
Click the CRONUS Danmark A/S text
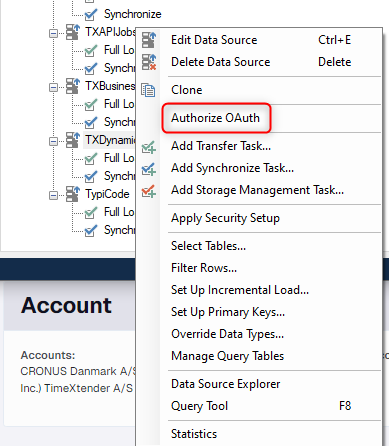click(x=78, y=371)
